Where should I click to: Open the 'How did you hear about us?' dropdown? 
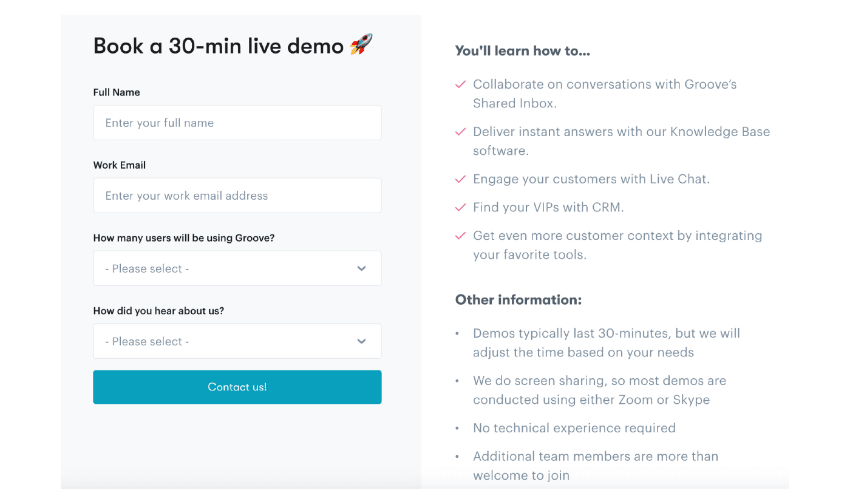point(237,341)
